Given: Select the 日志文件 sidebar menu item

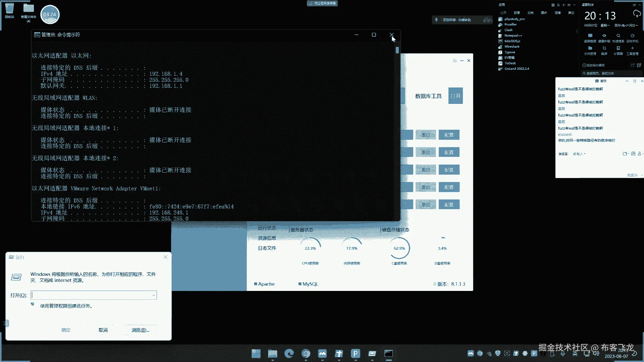Looking at the screenshot, I should pos(267,248).
